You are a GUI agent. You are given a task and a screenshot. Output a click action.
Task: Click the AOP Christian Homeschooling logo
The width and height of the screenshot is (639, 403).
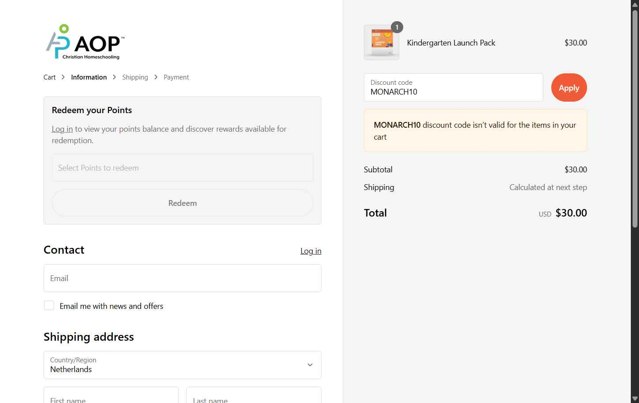[85, 42]
